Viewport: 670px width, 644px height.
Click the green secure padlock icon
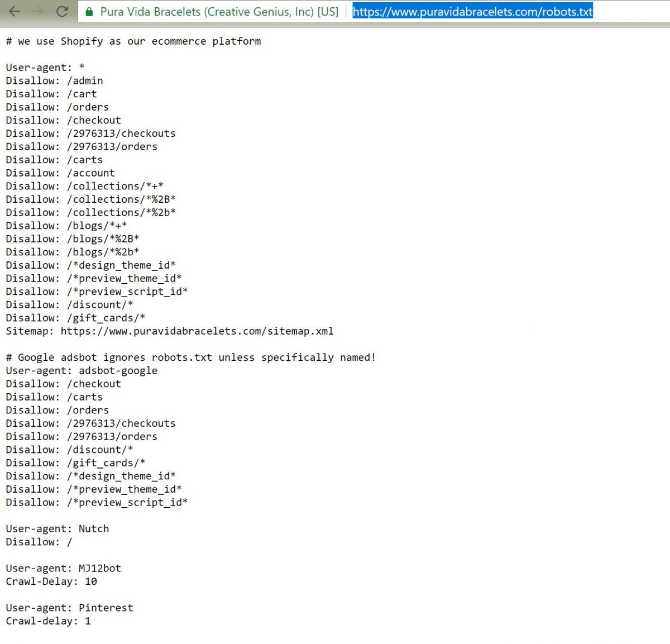(x=89, y=12)
